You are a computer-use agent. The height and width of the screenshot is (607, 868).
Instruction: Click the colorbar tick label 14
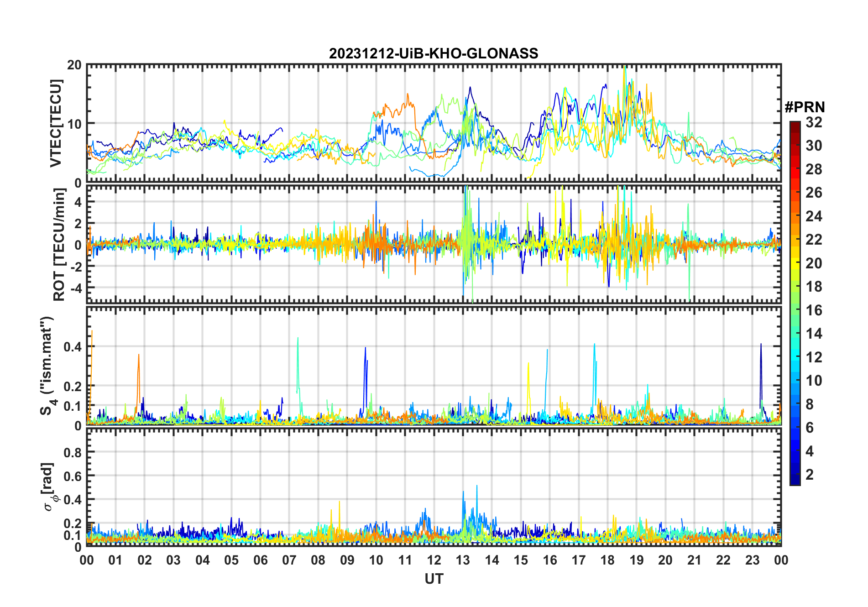coord(814,334)
